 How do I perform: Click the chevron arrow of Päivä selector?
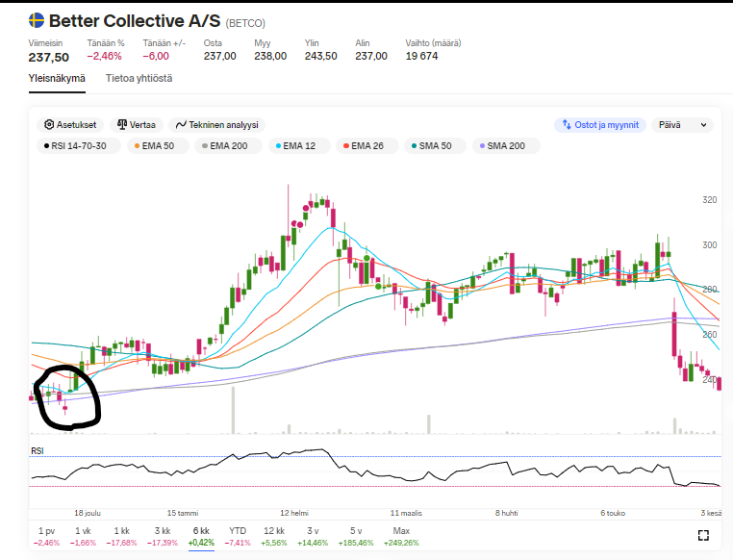pos(703,125)
